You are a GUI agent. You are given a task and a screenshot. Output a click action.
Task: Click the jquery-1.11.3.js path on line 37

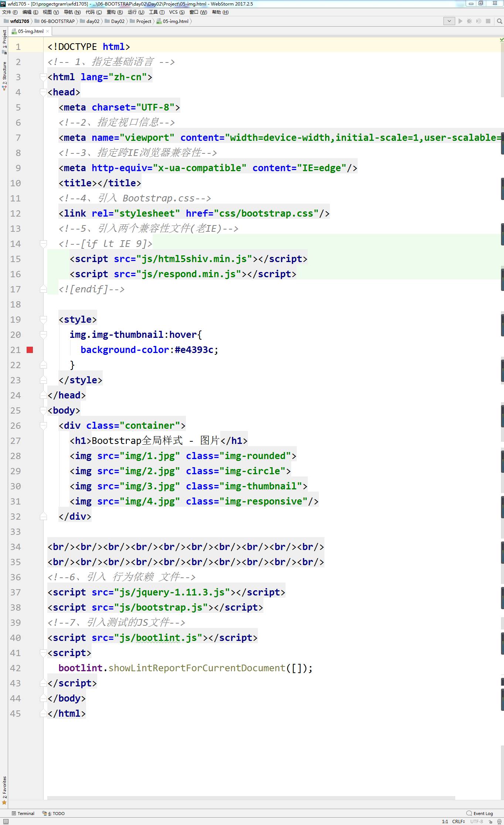tap(172, 592)
